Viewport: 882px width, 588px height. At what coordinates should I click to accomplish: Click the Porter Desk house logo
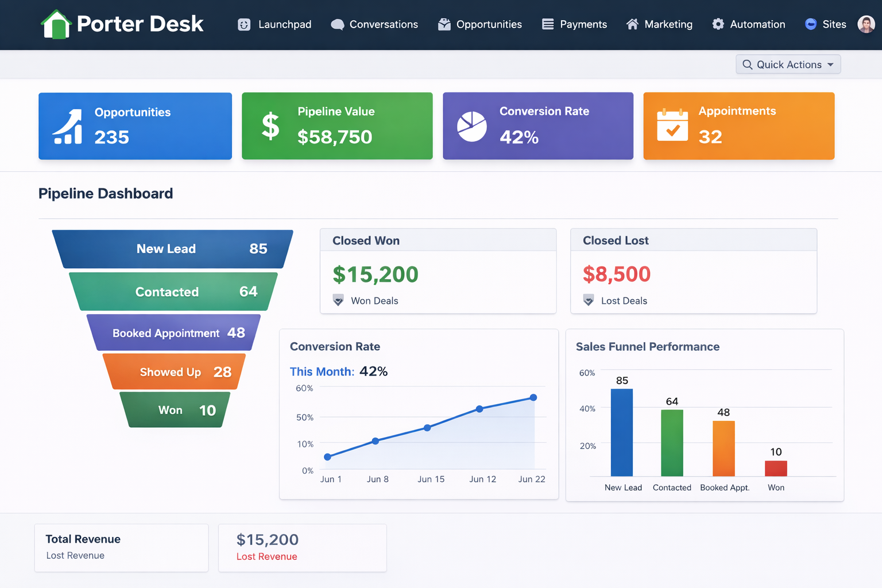[x=56, y=24]
